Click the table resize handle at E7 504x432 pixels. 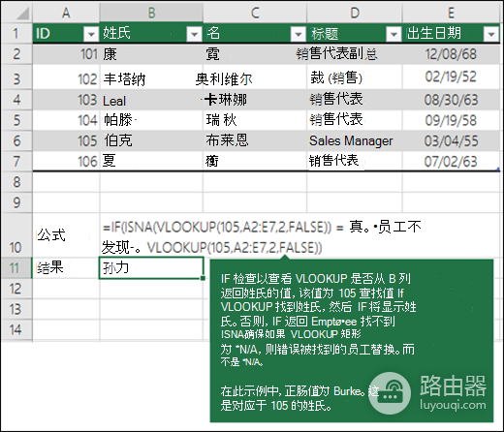coord(498,169)
